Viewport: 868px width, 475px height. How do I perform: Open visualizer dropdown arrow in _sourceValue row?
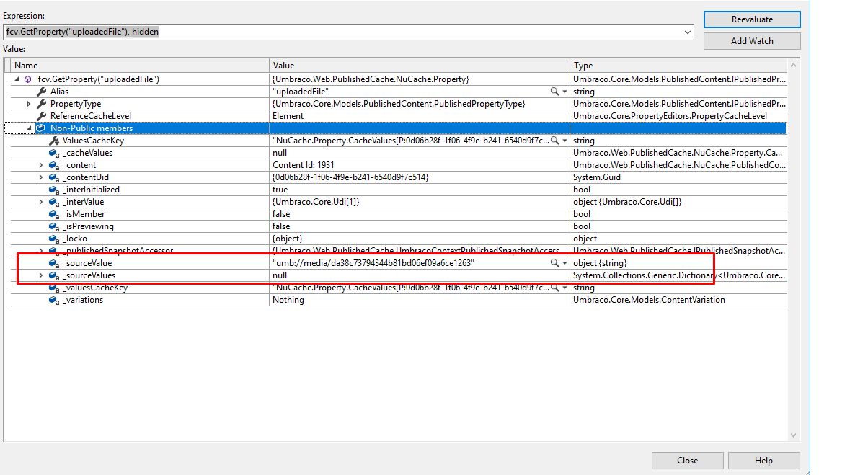564,263
